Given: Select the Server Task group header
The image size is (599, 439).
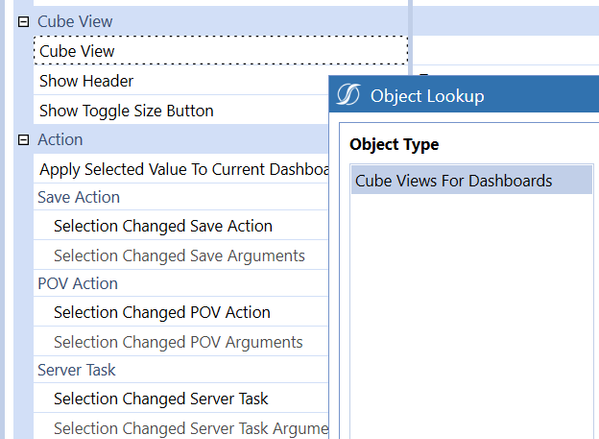Looking at the screenshot, I should coord(181,370).
